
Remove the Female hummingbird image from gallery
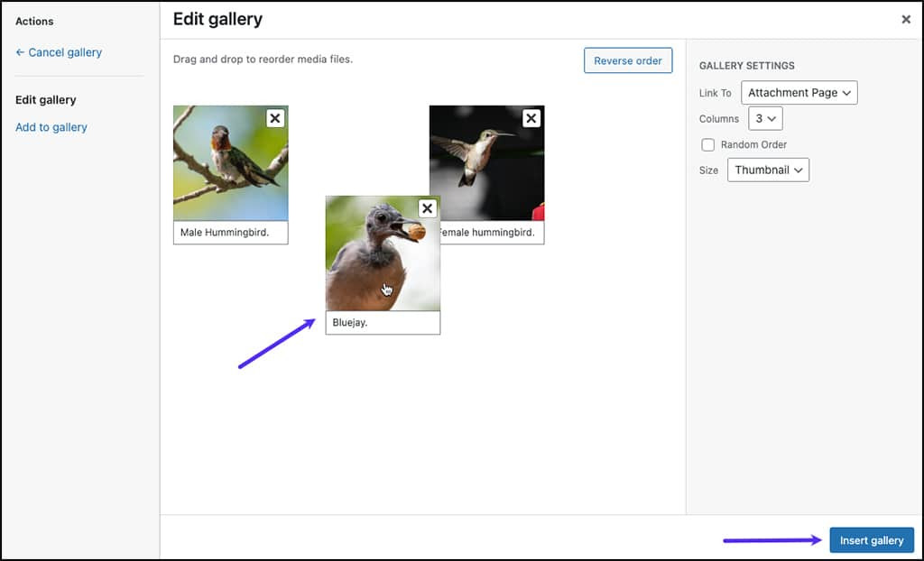click(x=531, y=118)
